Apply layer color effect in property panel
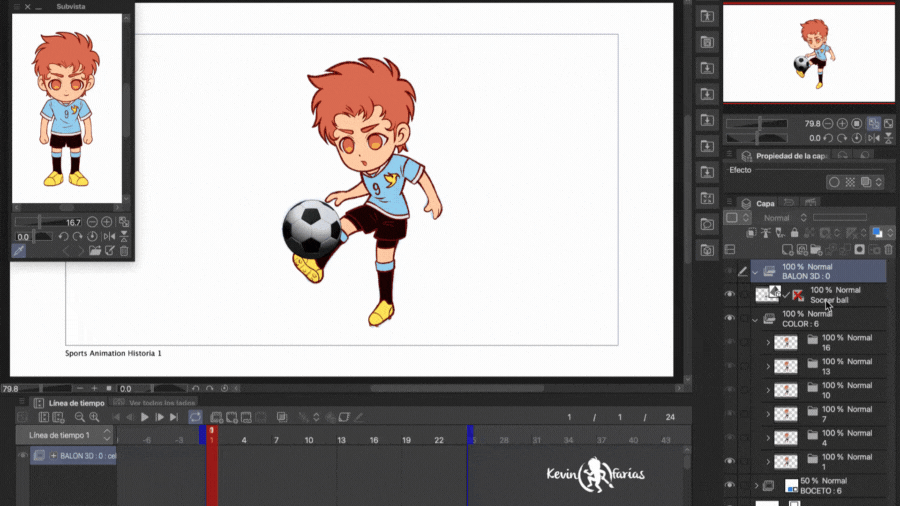 [866, 182]
